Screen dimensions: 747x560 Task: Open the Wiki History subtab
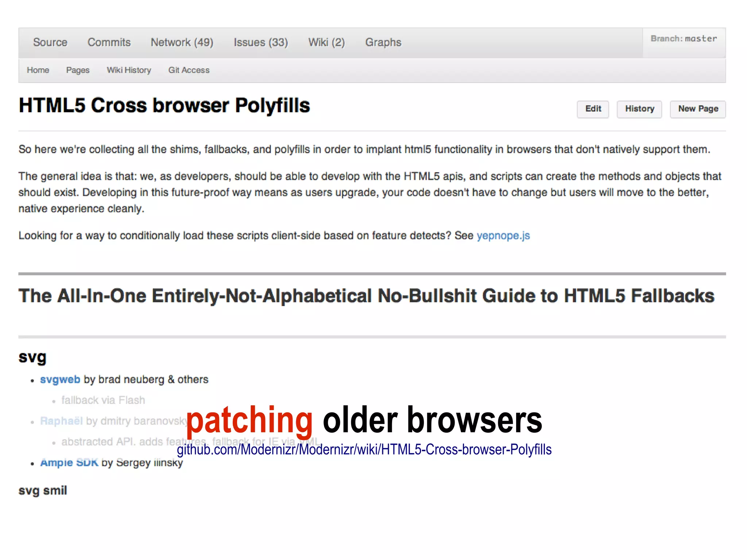(x=129, y=70)
